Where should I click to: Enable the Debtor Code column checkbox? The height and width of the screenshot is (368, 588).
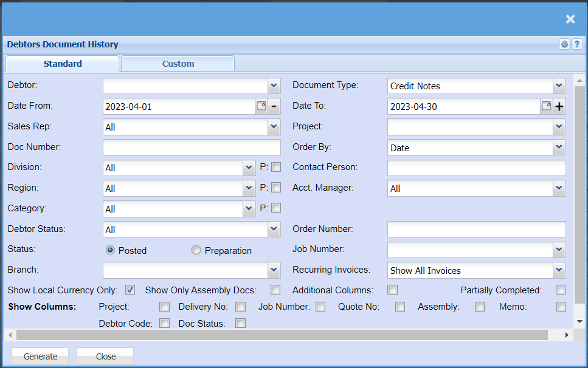click(x=164, y=323)
